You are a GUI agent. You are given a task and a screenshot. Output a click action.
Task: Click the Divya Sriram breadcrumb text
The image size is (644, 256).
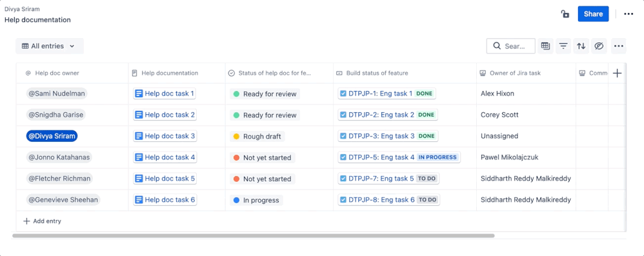(22, 9)
